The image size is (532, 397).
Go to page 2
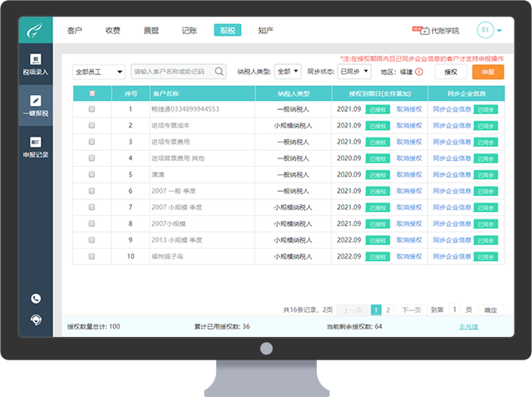pos(388,309)
